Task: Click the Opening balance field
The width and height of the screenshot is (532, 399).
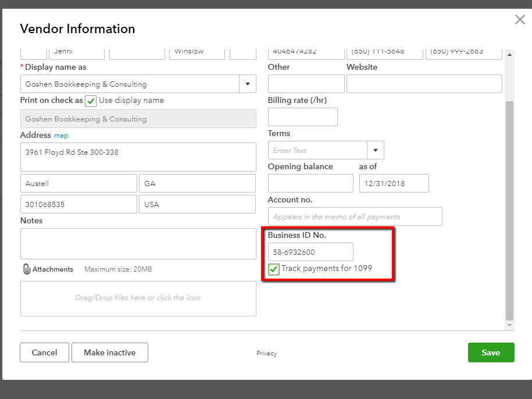Action: [310, 183]
